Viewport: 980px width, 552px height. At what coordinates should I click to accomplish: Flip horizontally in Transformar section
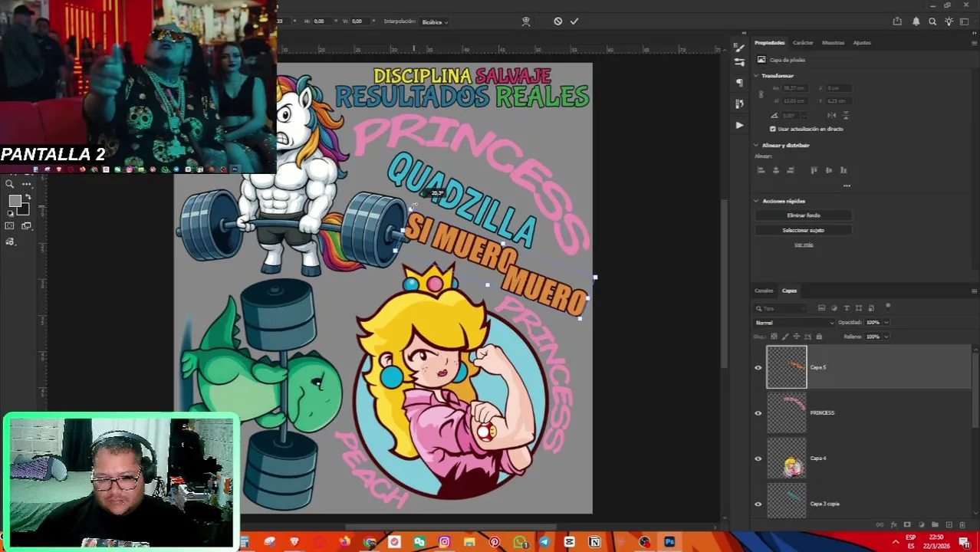[x=832, y=115]
